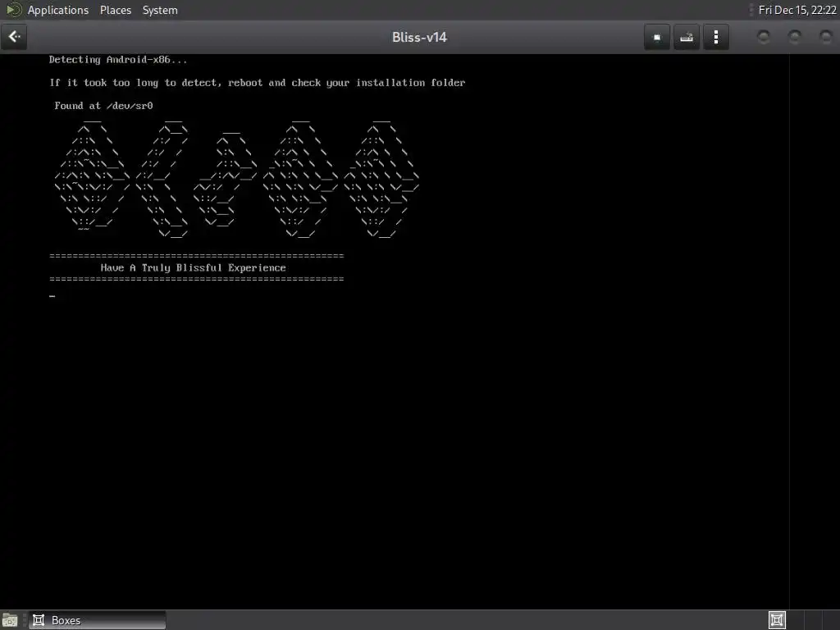The height and width of the screenshot is (630, 840).
Task: Open the System menu
Action: coord(160,10)
